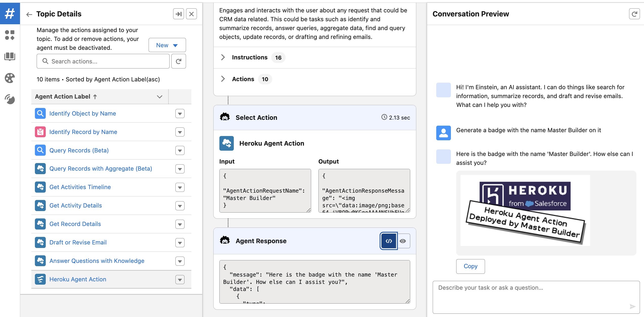Click the Select Action step header

(315, 118)
